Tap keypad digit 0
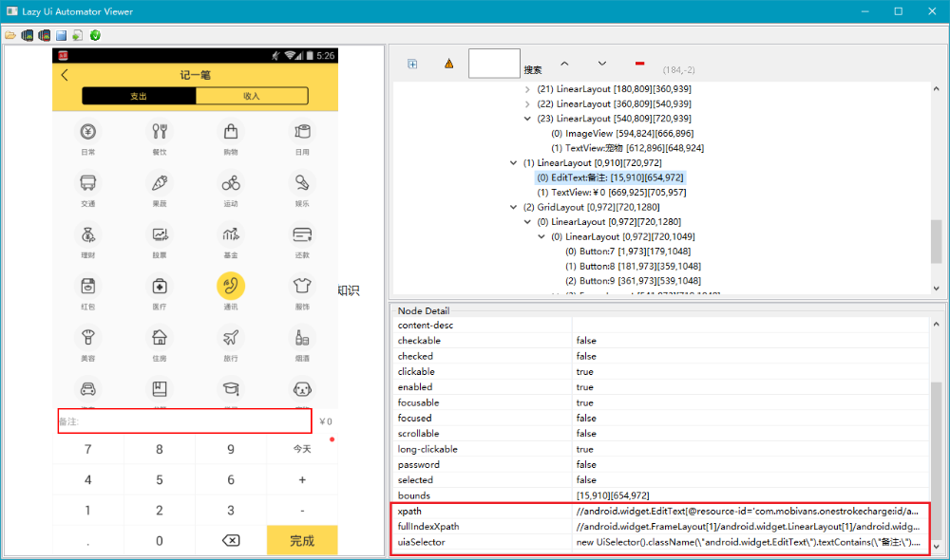 (160, 540)
